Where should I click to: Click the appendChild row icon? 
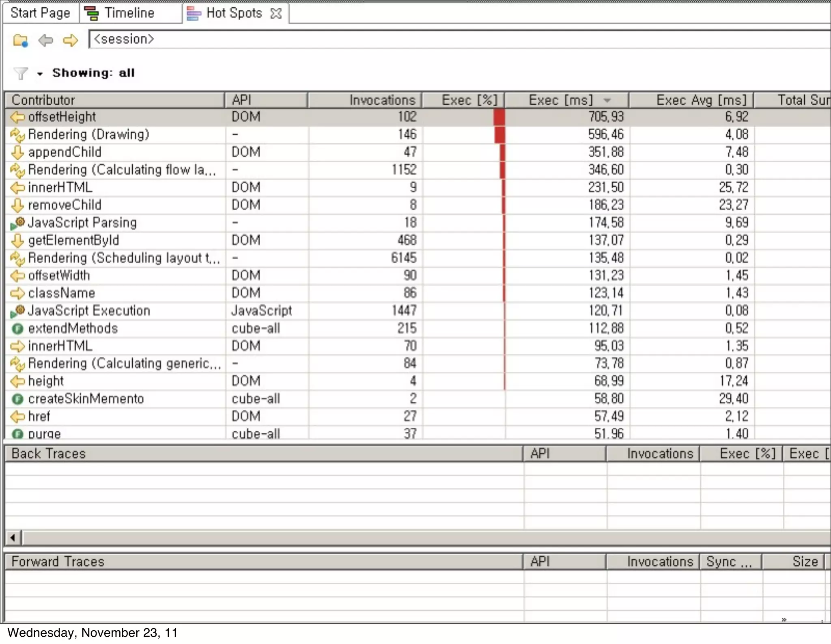(17, 153)
